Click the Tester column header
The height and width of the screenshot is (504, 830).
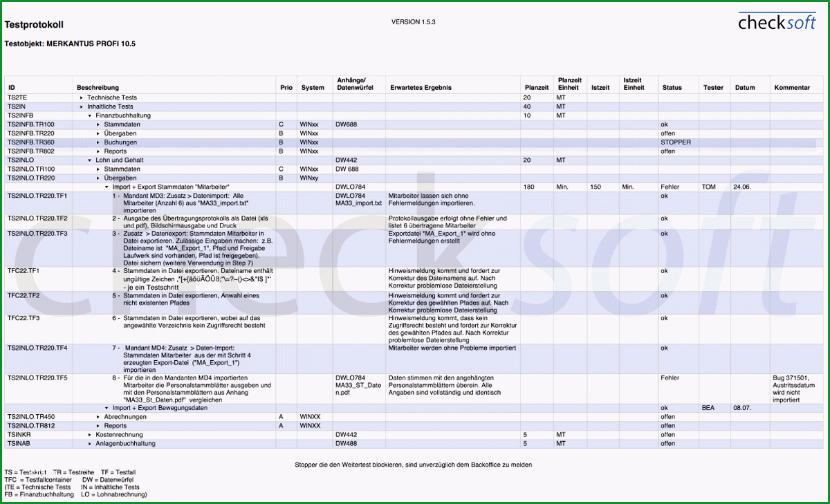(x=713, y=88)
